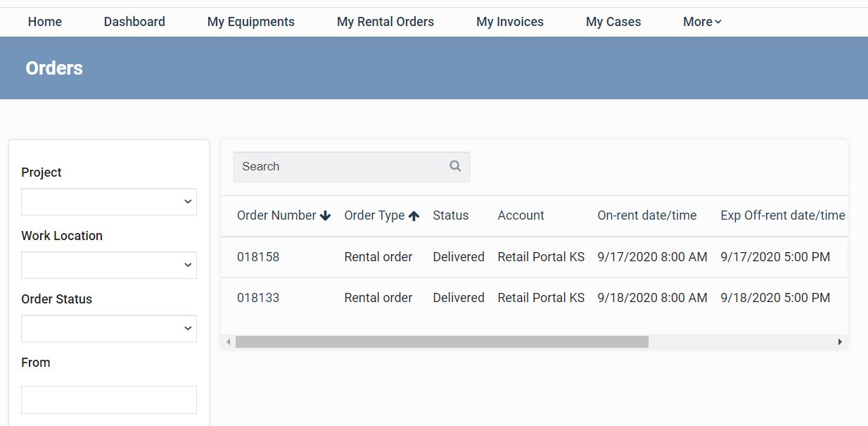The image size is (868, 426).
Task: Click the From date input field
Action: (x=109, y=399)
